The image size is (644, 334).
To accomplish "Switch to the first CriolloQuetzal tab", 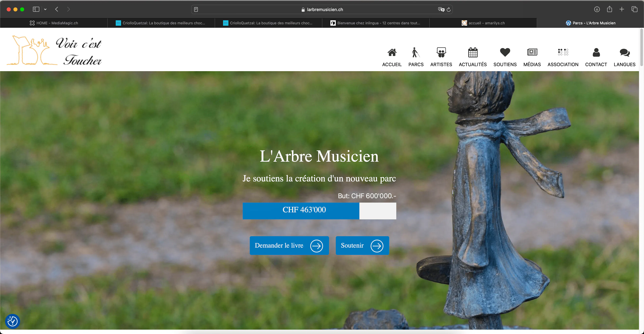I will point(161,23).
